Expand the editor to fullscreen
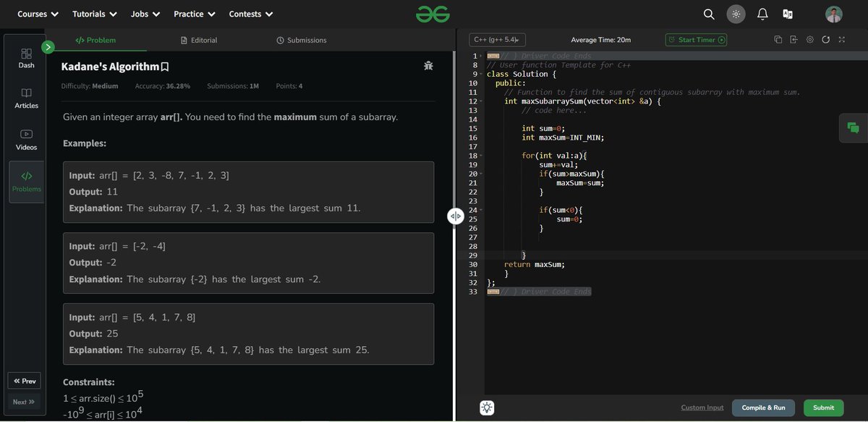Screen dimensions: 868x422 pyautogui.click(x=841, y=40)
